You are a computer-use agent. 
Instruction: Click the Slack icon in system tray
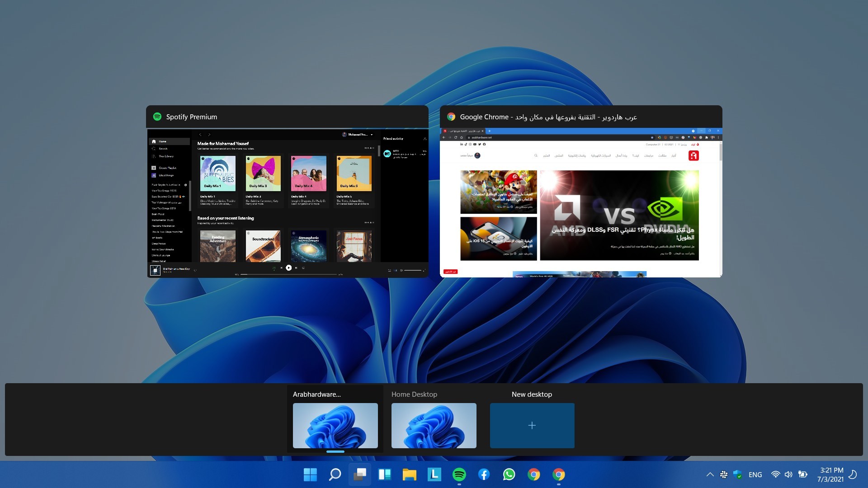pos(724,474)
